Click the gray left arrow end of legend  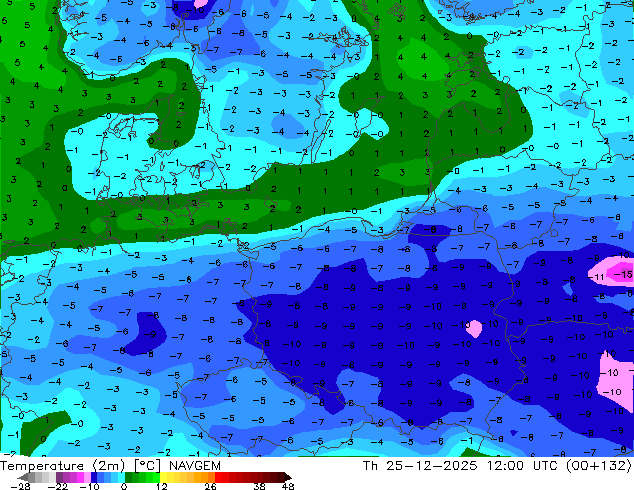(x=23, y=477)
